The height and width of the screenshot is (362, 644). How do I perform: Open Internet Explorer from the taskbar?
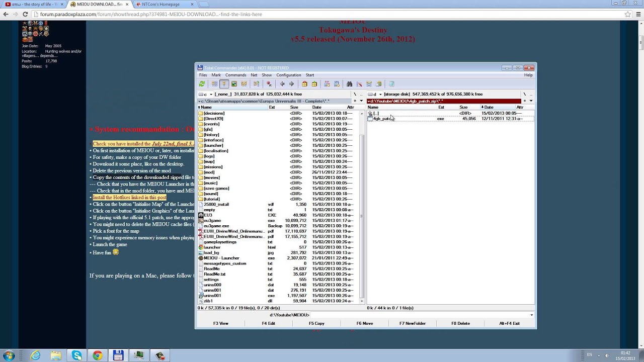pos(35,356)
